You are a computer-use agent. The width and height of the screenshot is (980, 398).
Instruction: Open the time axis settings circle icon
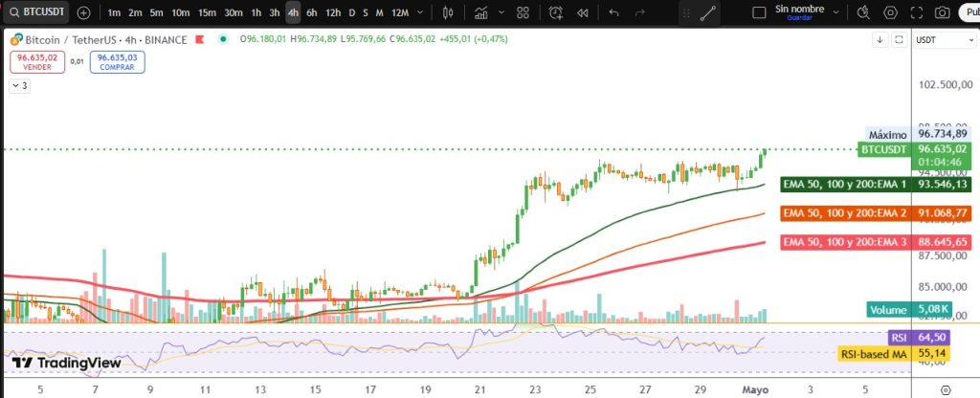946,389
